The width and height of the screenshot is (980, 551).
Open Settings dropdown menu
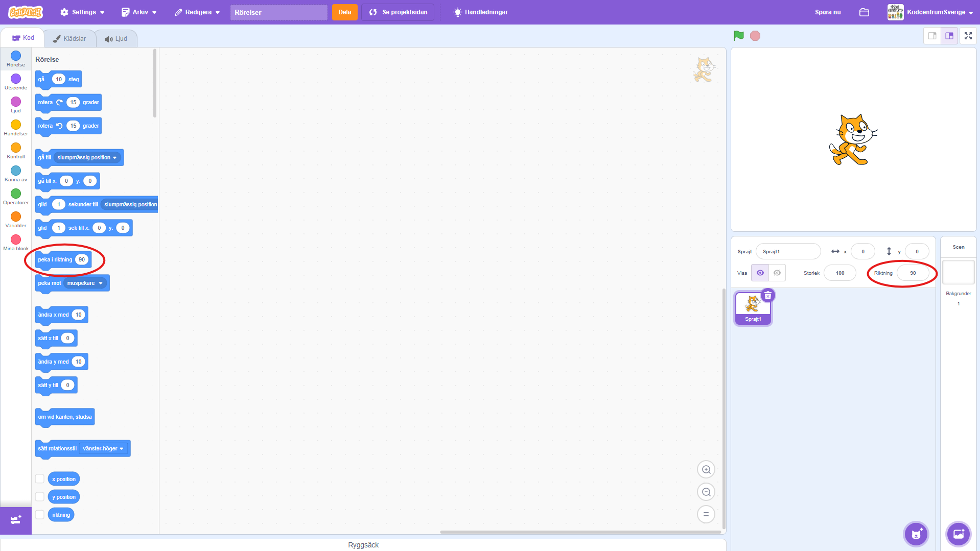tap(82, 12)
